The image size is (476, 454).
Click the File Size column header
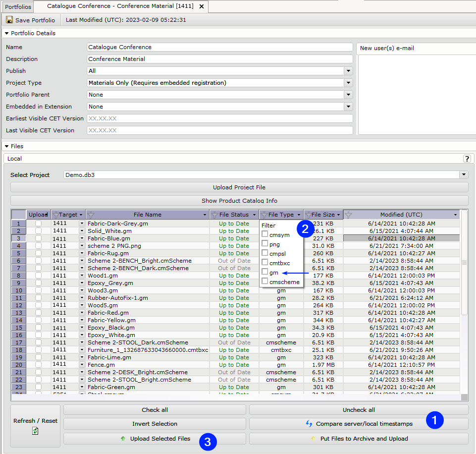pos(323,215)
